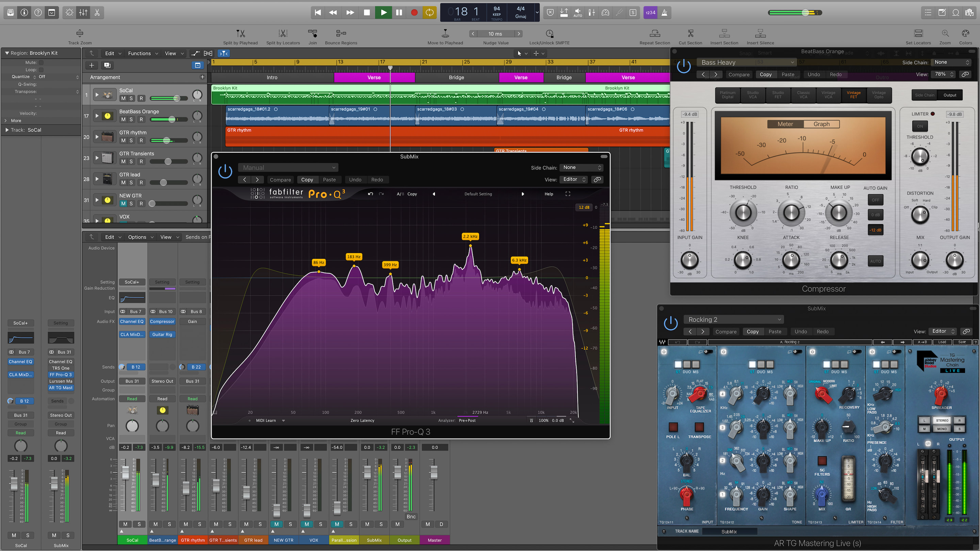Screen dimensions: 980x551
Task: Select the 2.2 kHz EQ band node
Action: tap(470, 246)
